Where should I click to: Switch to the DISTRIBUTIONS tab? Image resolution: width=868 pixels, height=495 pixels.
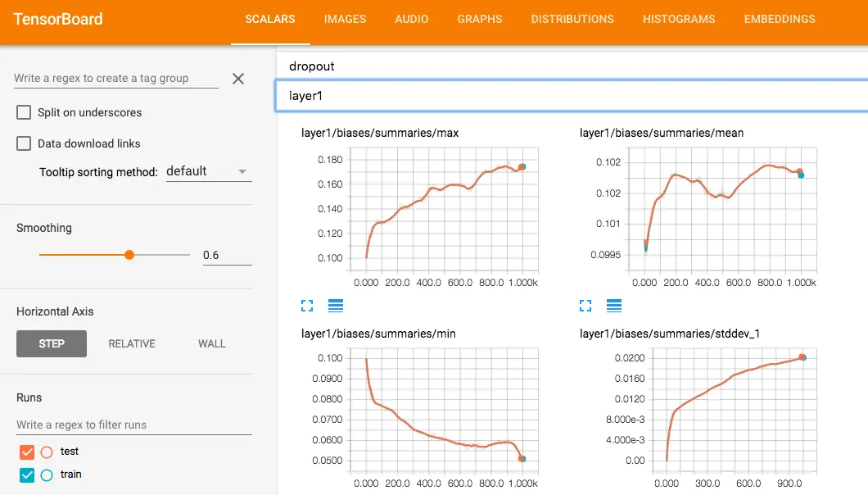point(572,20)
